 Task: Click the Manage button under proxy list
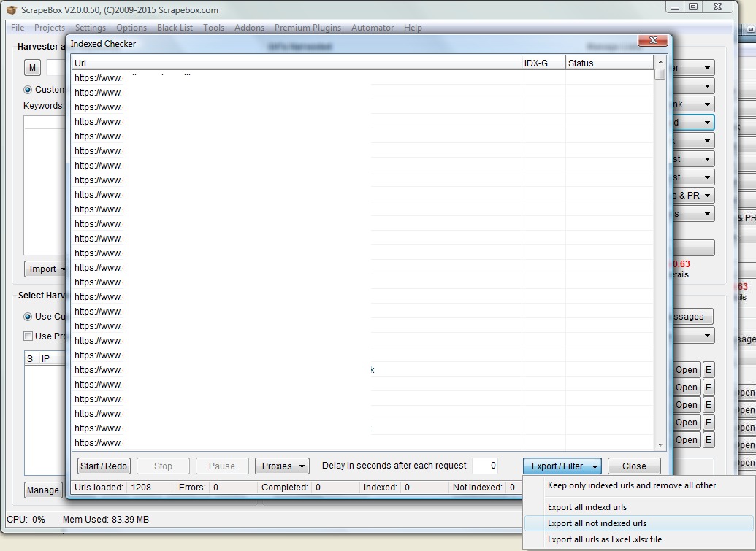click(x=43, y=490)
